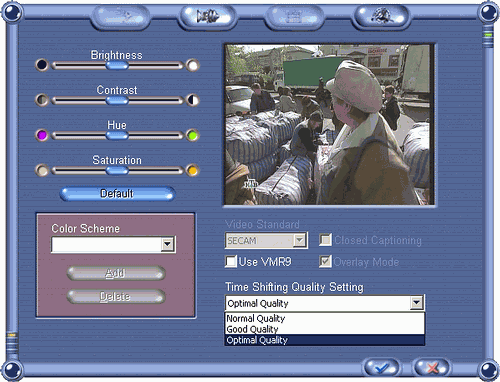Toggle the Overlay Mode checkbox
This screenshot has width=500, height=382.
tap(325, 261)
